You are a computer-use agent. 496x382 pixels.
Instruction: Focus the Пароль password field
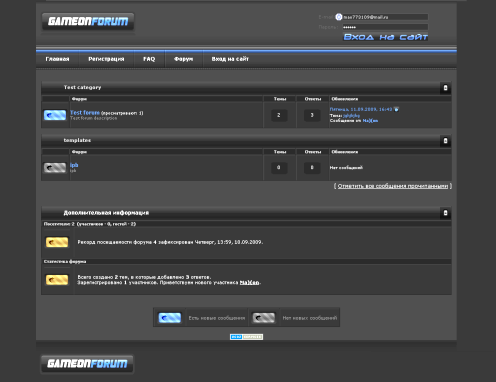click(x=385, y=27)
